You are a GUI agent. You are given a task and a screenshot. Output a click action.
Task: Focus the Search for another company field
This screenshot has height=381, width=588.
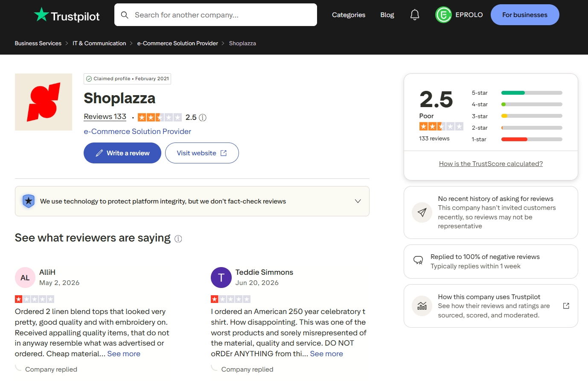[x=215, y=15]
